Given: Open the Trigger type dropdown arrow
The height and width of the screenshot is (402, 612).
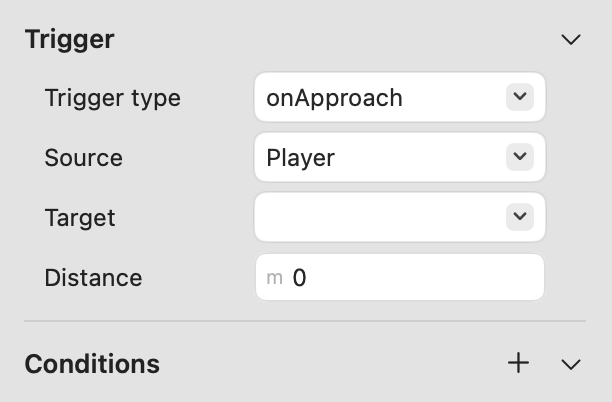Looking at the screenshot, I should click(519, 97).
